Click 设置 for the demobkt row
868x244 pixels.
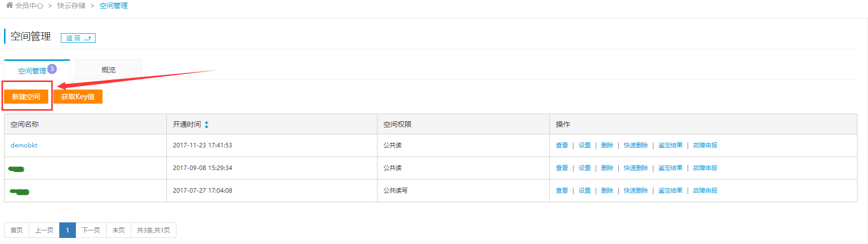(x=585, y=145)
